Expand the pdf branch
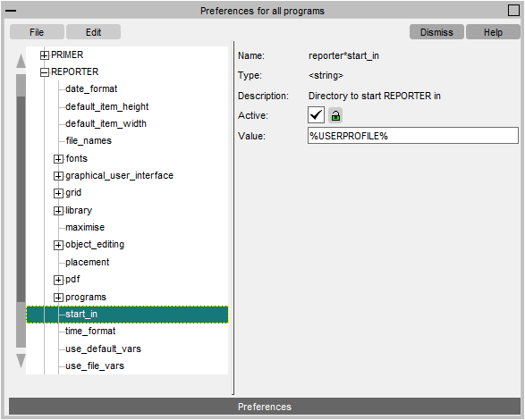525x420 pixels. [58, 280]
